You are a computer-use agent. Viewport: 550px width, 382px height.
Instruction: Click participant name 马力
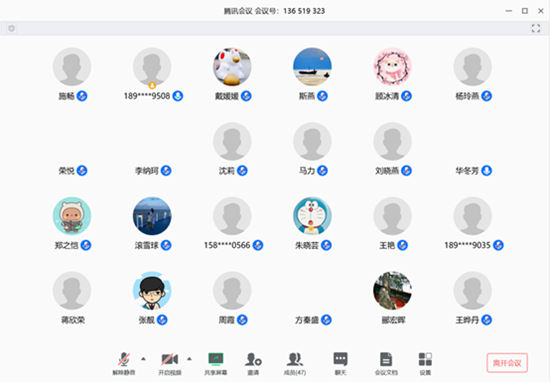pos(307,171)
